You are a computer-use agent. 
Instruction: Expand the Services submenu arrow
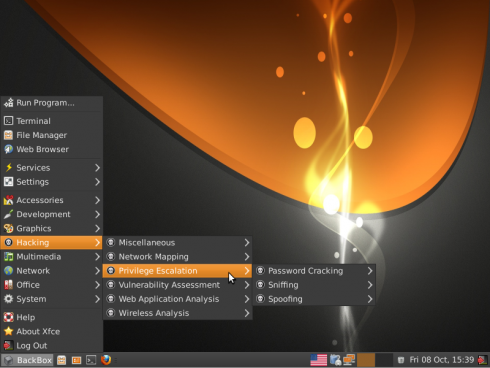pyautogui.click(x=97, y=168)
